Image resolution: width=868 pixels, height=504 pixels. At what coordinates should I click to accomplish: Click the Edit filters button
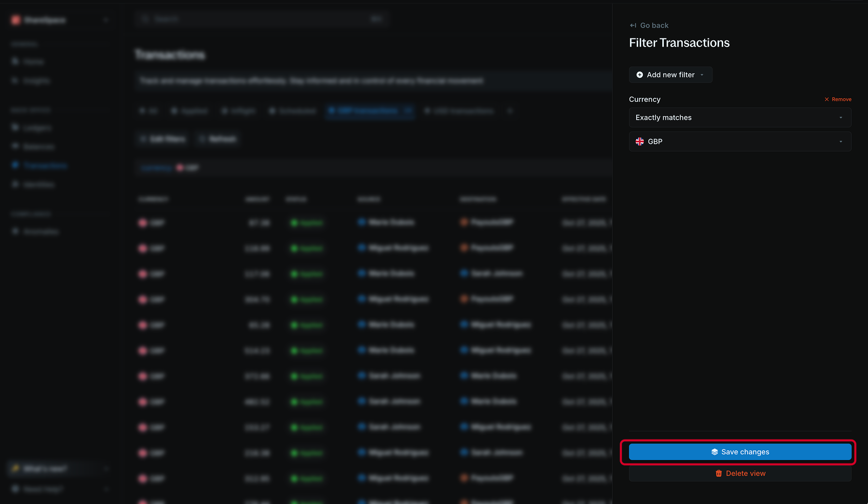coord(162,139)
